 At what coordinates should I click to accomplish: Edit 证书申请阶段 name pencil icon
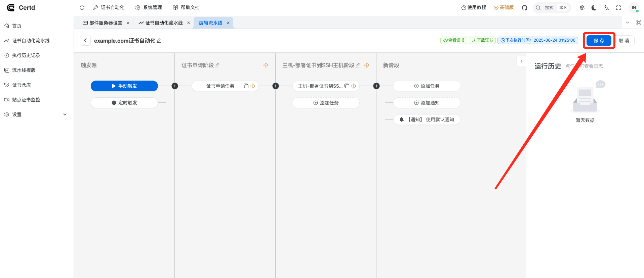pos(217,65)
